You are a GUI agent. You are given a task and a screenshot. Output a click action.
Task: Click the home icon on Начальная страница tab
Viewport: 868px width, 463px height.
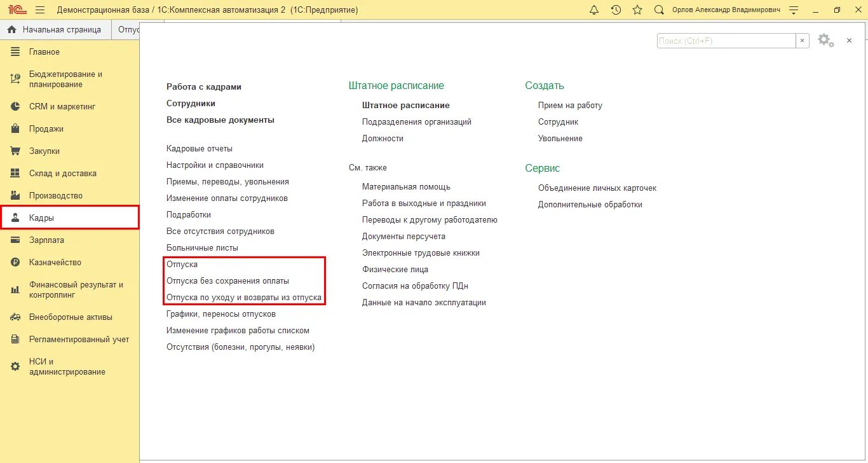tap(11, 29)
